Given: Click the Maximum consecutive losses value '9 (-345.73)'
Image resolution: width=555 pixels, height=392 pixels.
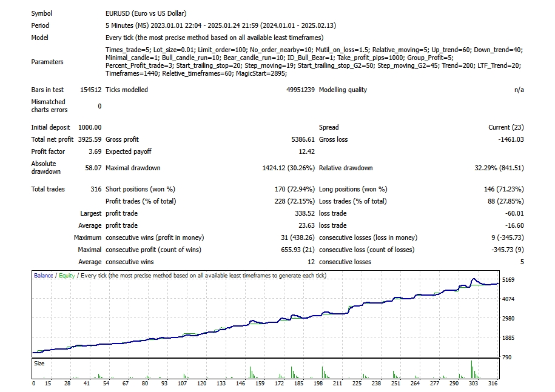Looking at the screenshot, I should point(508,238).
